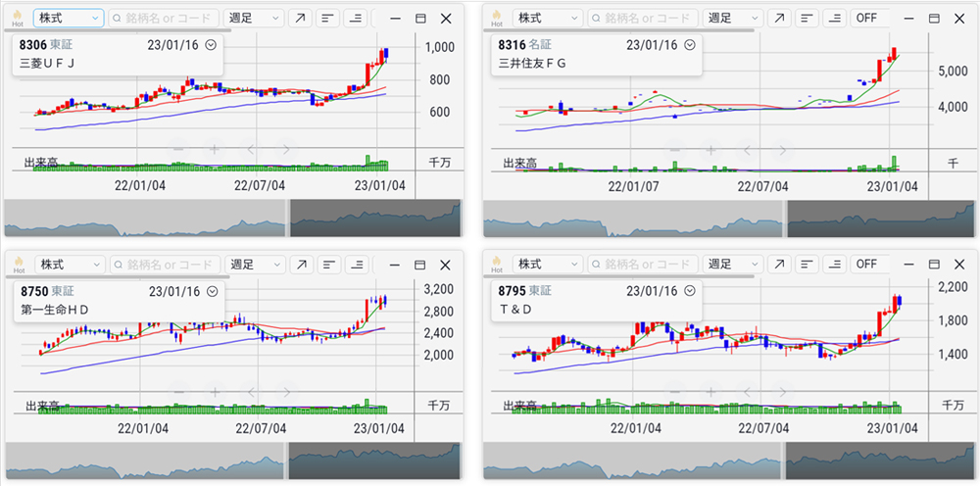
Task: Click the Hot flame icon in the 8795 window
Action: coord(496,264)
